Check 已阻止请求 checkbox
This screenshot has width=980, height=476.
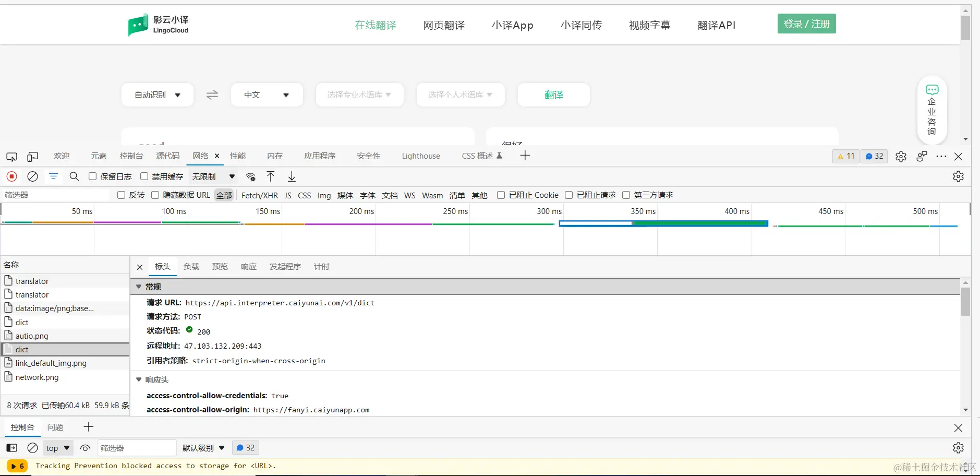coord(568,195)
